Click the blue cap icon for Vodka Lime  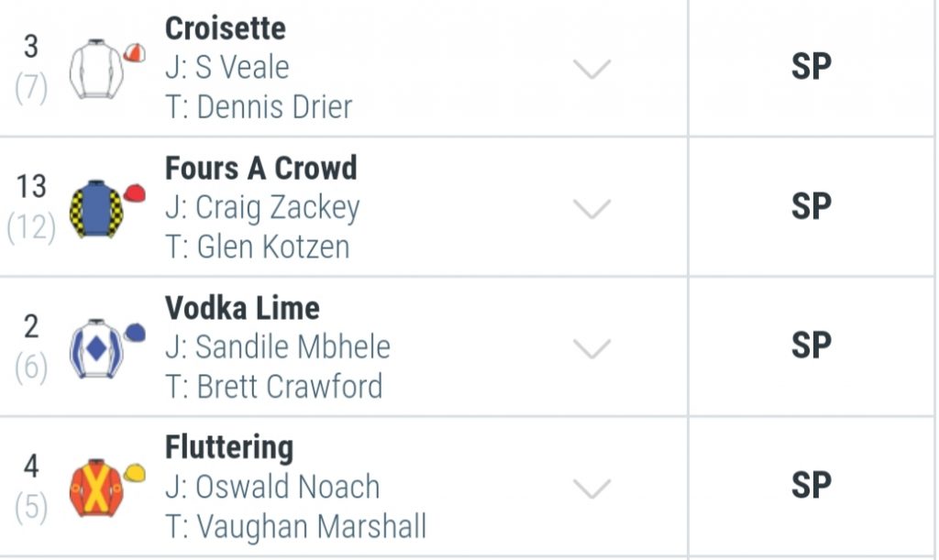[x=135, y=333]
